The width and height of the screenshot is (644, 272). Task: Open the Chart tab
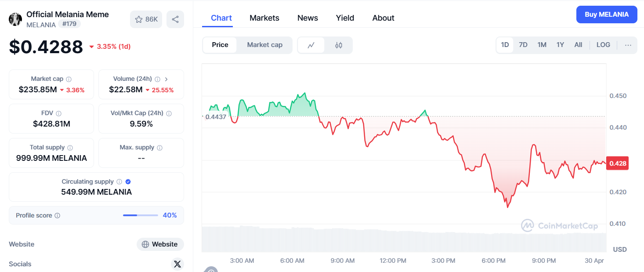click(221, 18)
